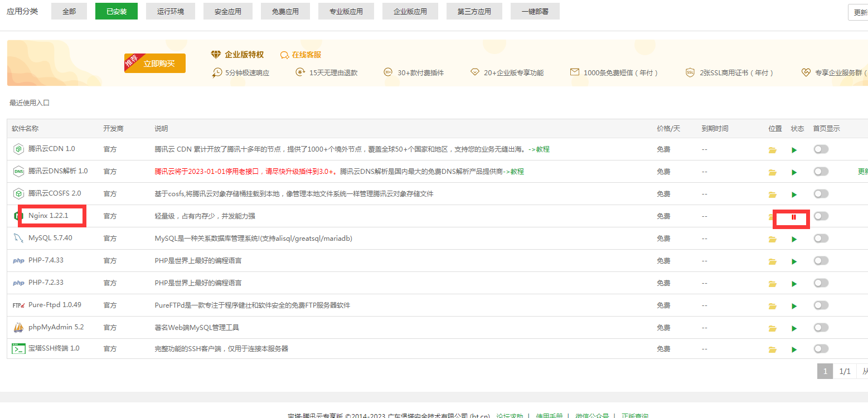Click the terminal icon beside 宝塔SSH终端
This screenshot has height=418, width=868.
coord(18,349)
